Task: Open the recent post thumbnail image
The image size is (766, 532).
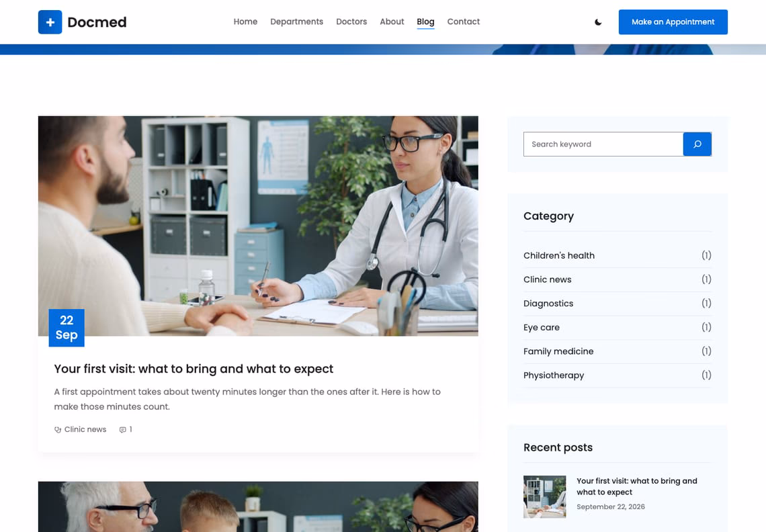Action: click(x=545, y=497)
